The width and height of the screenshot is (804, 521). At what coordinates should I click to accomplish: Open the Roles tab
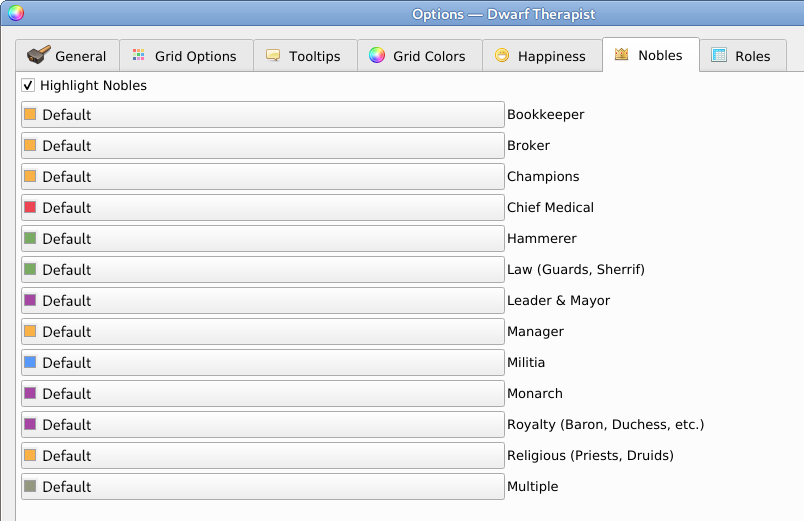coord(742,56)
